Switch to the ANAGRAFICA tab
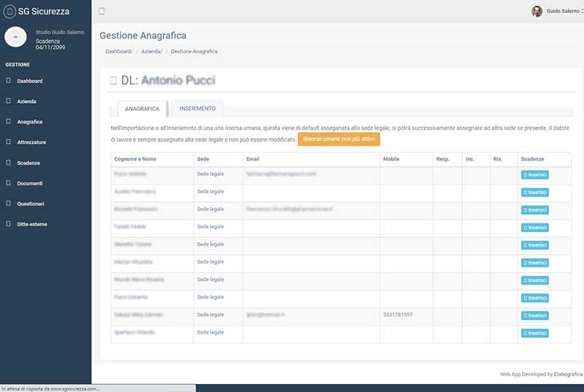 pos(142,109)
